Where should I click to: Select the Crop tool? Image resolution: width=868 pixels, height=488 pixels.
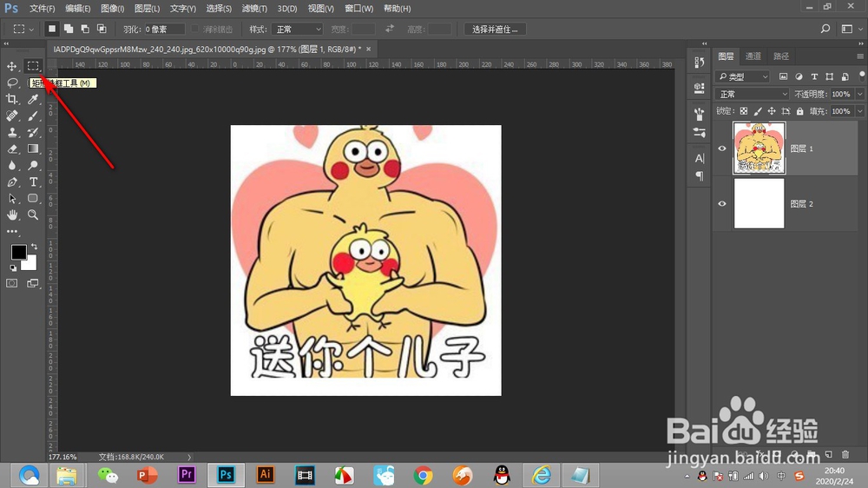[x=11, y=99]
